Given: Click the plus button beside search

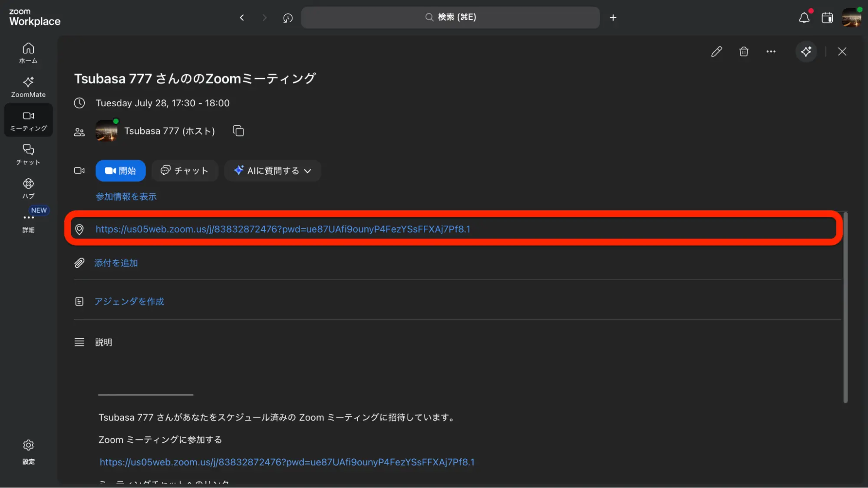Looking at the screenshot, I should click(613, 17).
